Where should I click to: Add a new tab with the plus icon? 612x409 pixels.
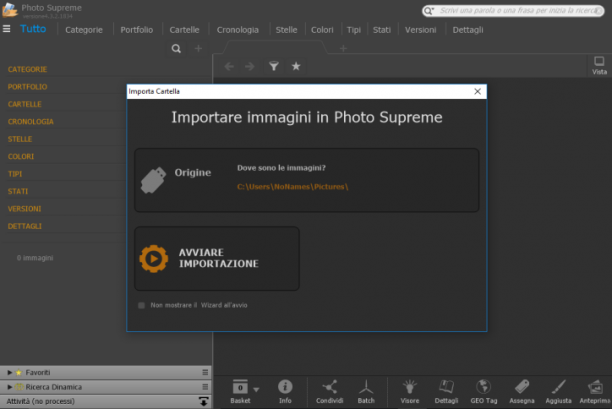(x=343, y=48)
